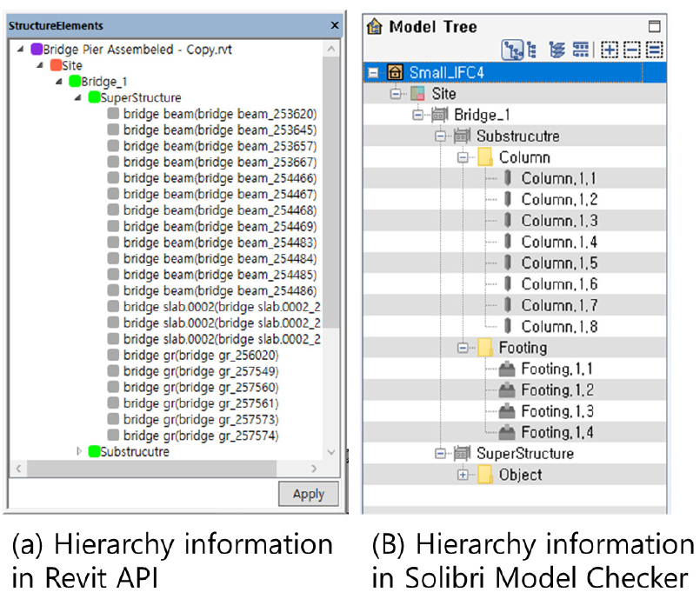Select bridge beam_254466 in the tree

219,178
